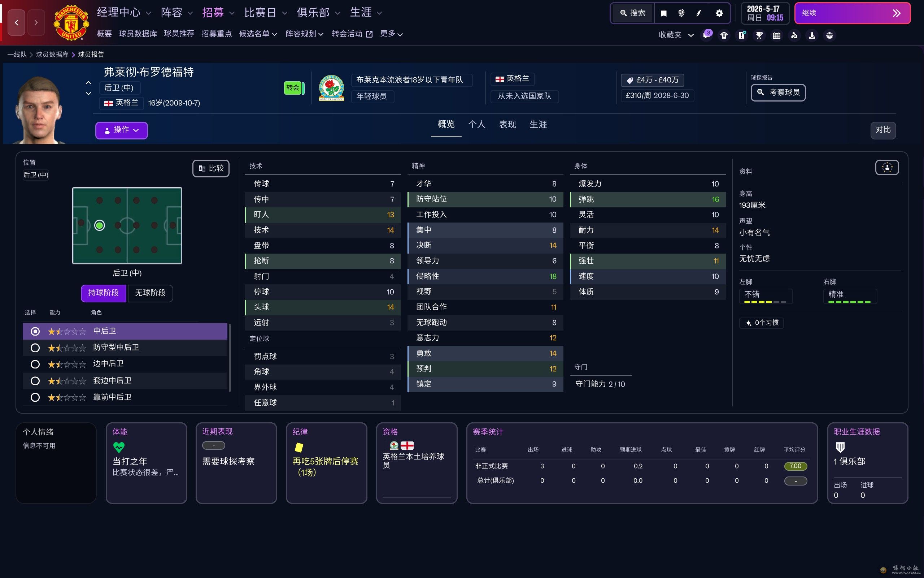
Task: Click the 继续 continue button
Action: (x=852, y=13)
